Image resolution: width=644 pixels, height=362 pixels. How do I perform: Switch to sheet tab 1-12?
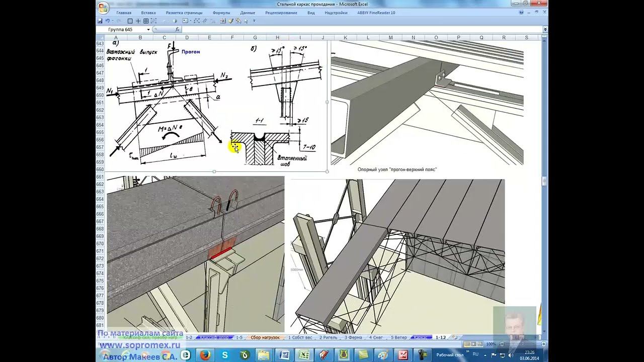pos(441,337)
